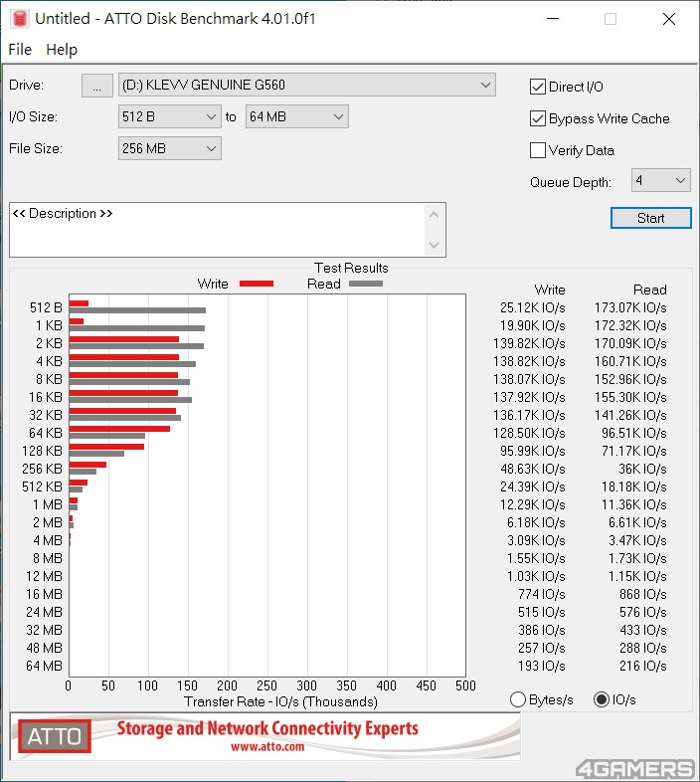The image size is (700, 782).
Task: Select the Bytes/s radio button
Action: (518, 699)
